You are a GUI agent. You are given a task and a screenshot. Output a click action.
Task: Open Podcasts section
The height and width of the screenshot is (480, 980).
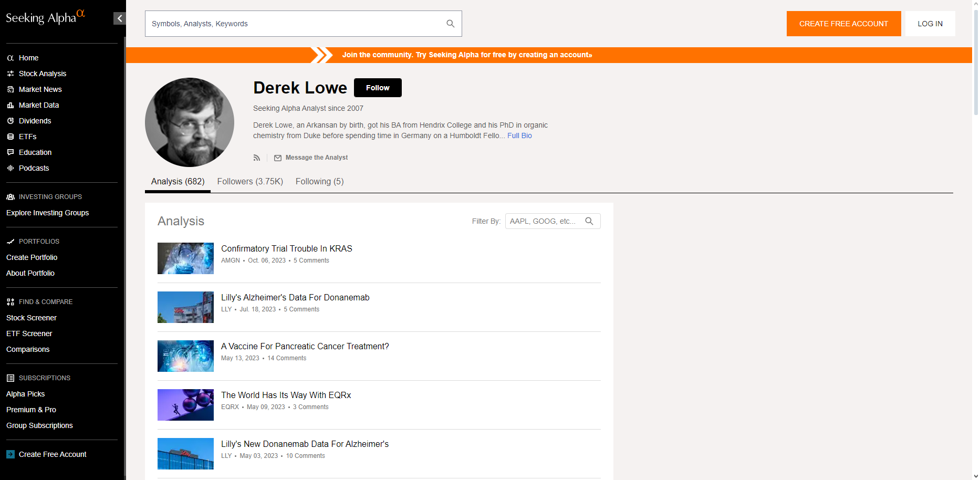tap(34, 168)
